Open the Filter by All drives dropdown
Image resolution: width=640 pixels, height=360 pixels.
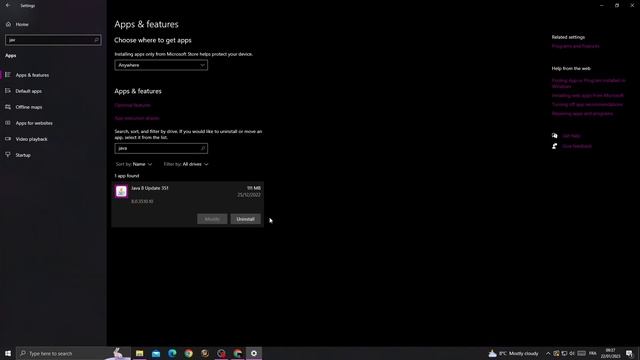186,164
